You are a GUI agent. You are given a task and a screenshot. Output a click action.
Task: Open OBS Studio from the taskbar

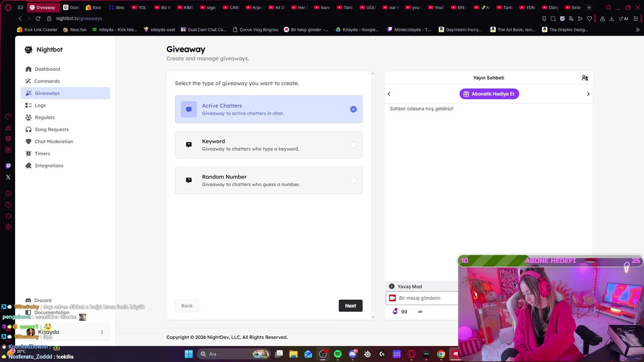pos(323,354)
